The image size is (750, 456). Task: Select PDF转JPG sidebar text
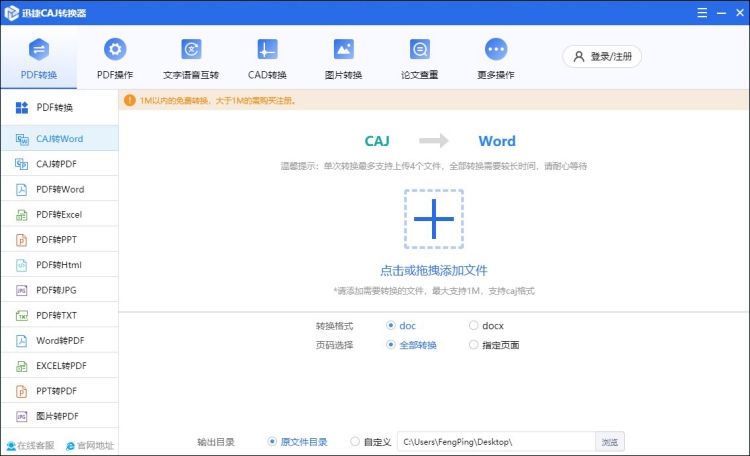click(x=56, y=290)
